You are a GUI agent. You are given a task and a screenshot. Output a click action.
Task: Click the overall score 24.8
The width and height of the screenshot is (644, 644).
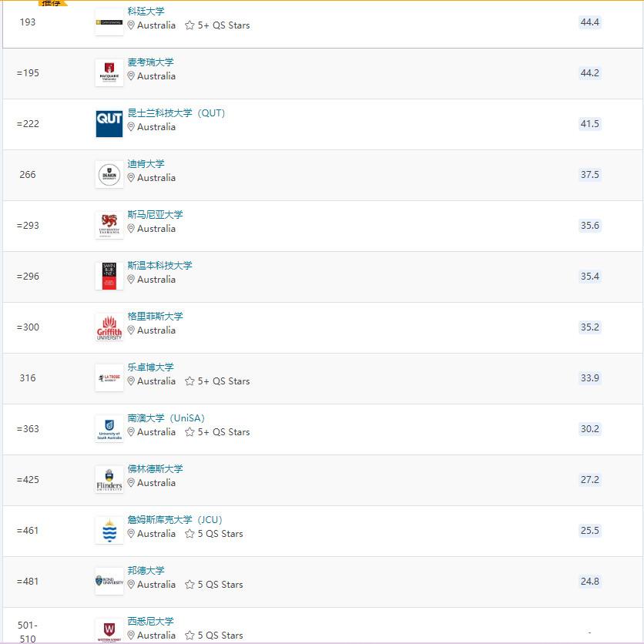(590, 581)
